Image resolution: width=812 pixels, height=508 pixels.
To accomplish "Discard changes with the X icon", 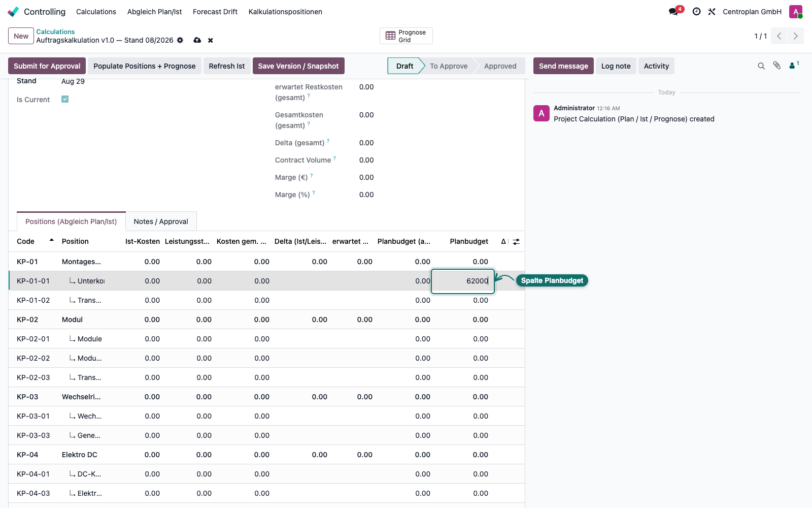I will [211, 40].
